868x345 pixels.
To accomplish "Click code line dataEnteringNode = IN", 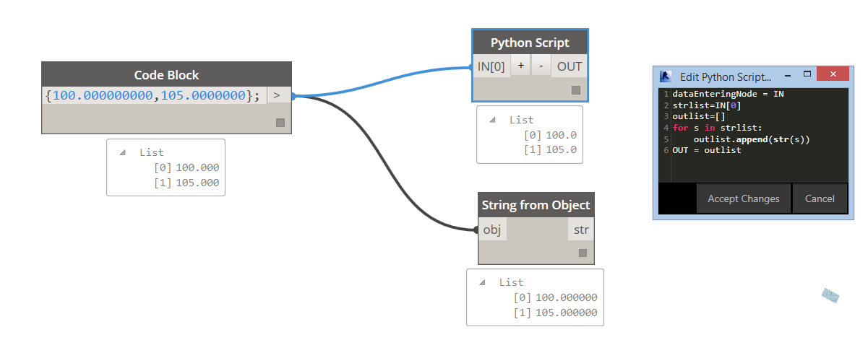I will [x=728, y=94].
